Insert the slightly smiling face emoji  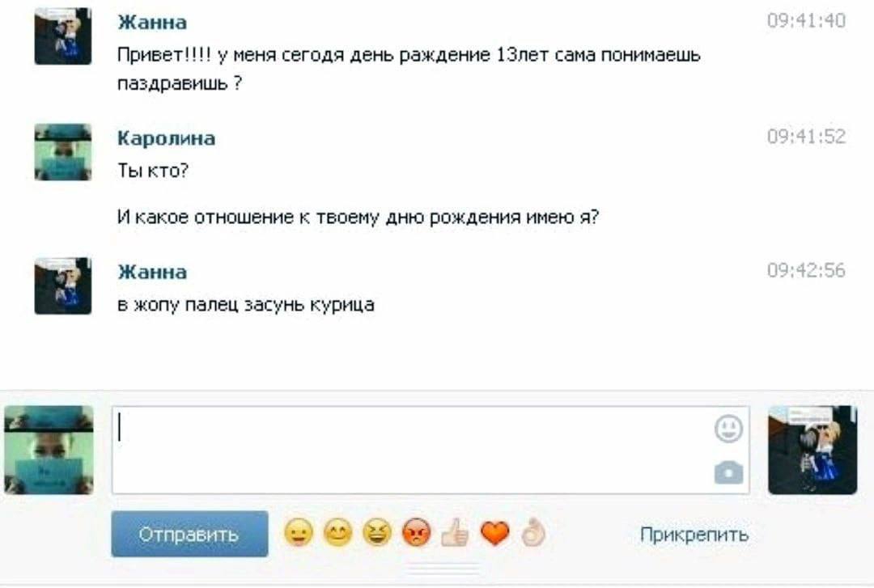(298, 533)
